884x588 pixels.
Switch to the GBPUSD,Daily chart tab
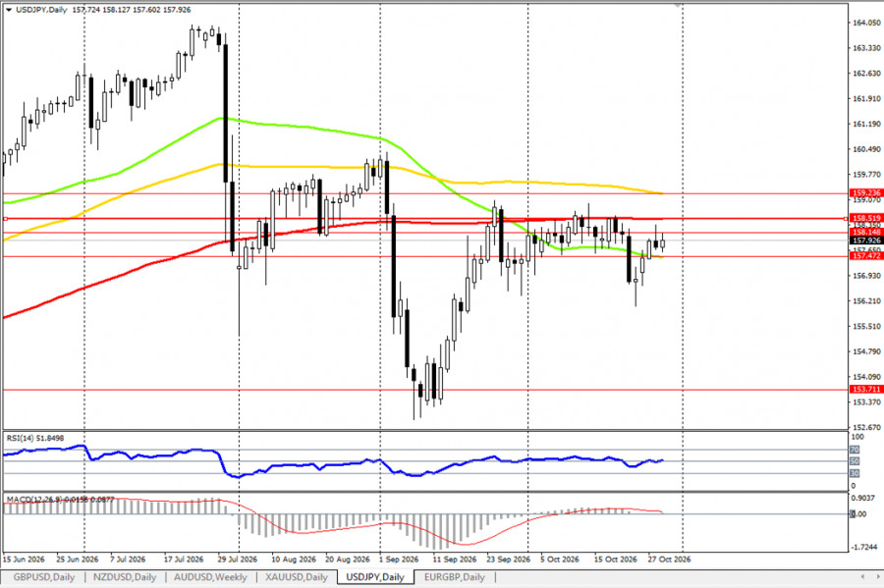tap(44, 577)
